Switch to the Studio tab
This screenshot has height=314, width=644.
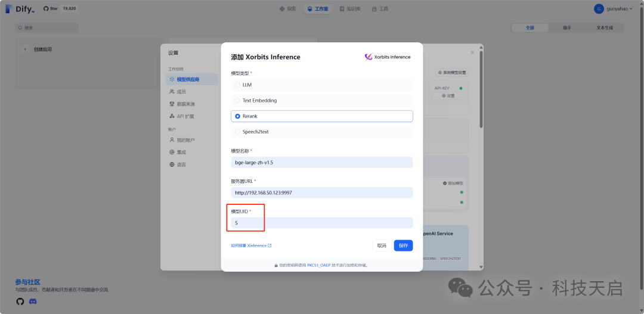pyautogui.click(x=317, y=8)
